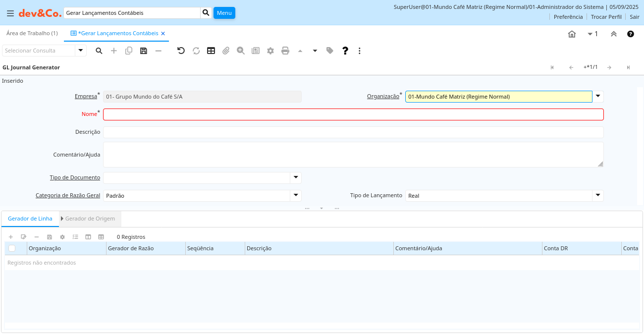Toggle grid view in main toolbar
The width and height of the screenshot is (644, 334).
(211, 51)
